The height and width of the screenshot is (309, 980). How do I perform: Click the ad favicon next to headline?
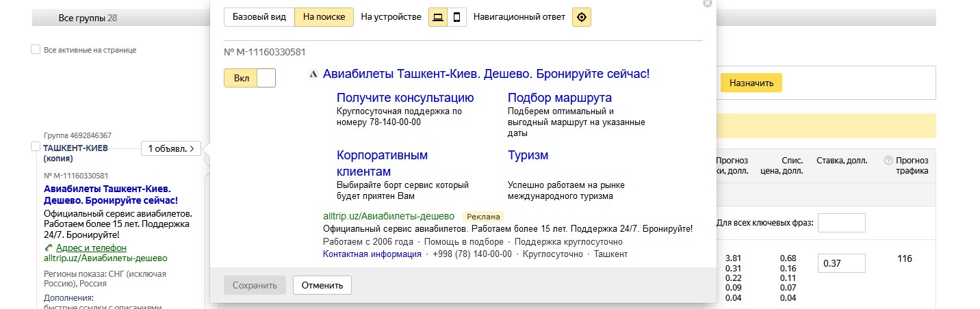(x=313, y=74)
